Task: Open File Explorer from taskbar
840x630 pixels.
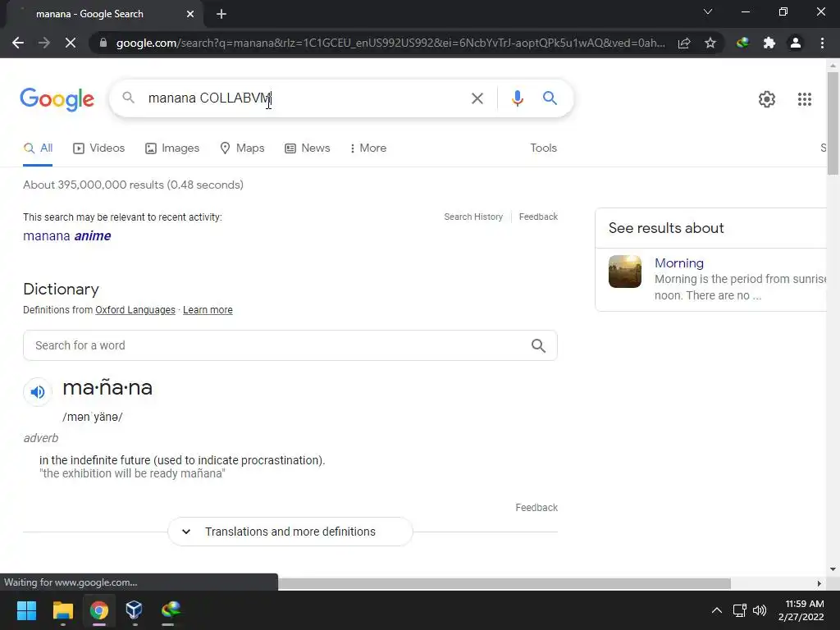Action: (62, 610)
